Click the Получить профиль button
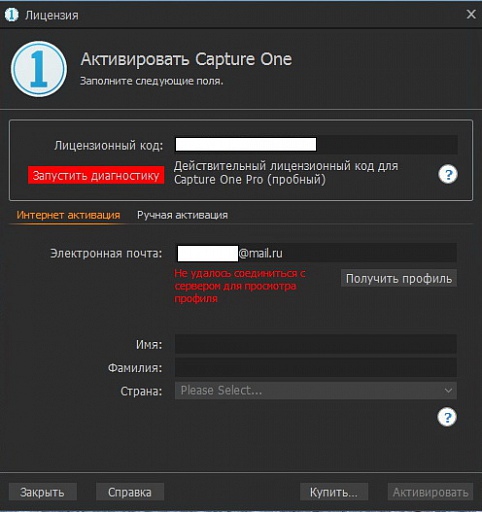Image resolution: width=482 pixels, height=512 pixels. [x=399, y=278]
